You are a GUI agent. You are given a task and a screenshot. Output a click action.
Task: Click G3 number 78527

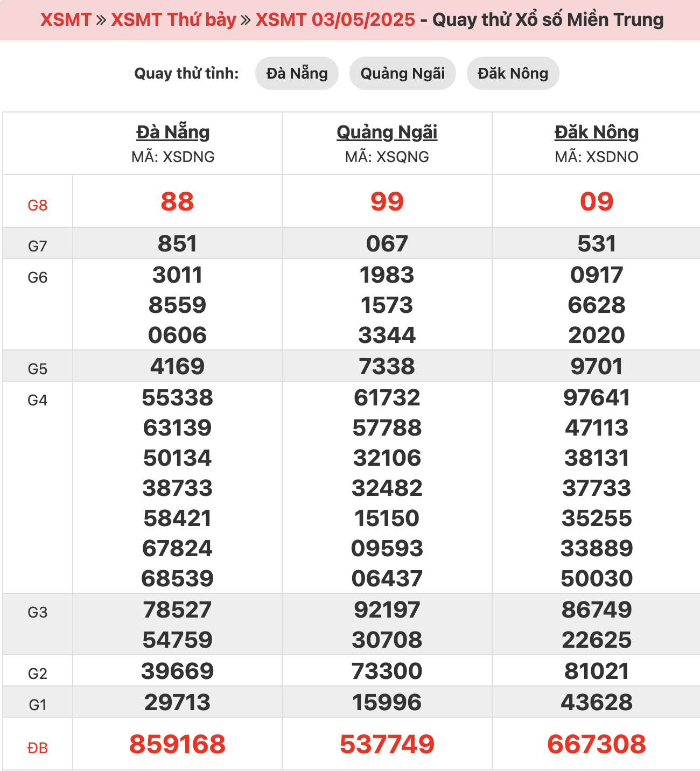point(177,609)
